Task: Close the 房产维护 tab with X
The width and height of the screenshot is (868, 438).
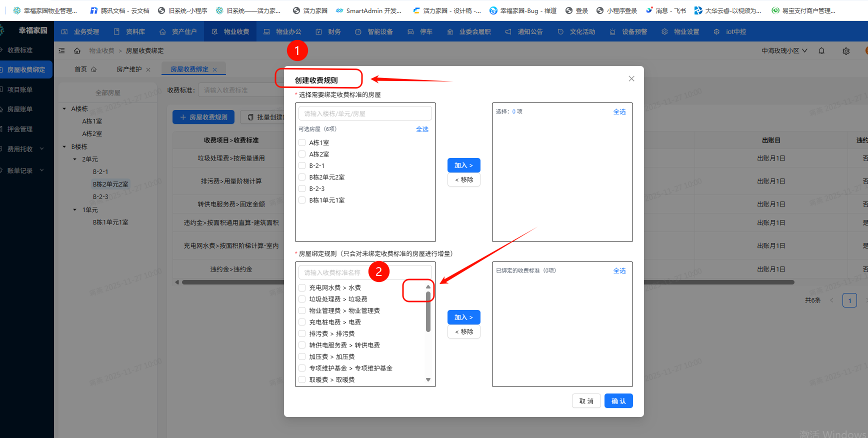Action: (148, 69)
